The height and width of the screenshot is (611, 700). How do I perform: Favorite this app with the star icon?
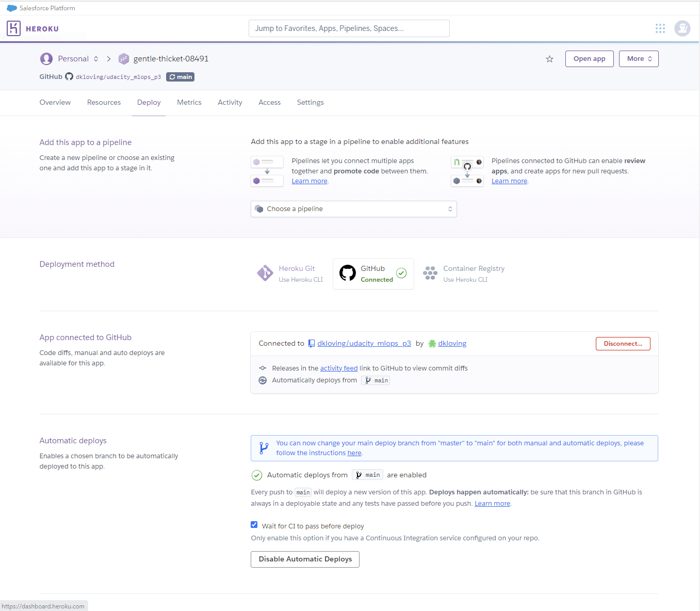point(549,59)
